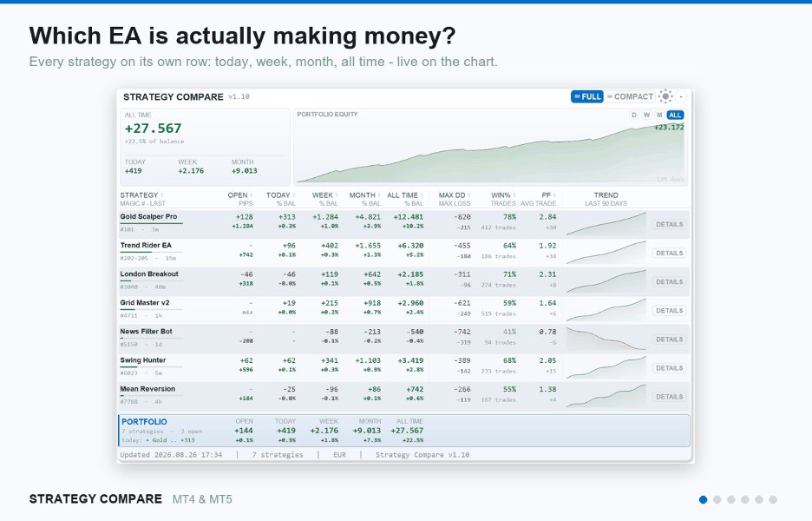Viewport: 812px width, 521px height.
Task: Select the ALL equity chart period
Action: click(675, 115)
